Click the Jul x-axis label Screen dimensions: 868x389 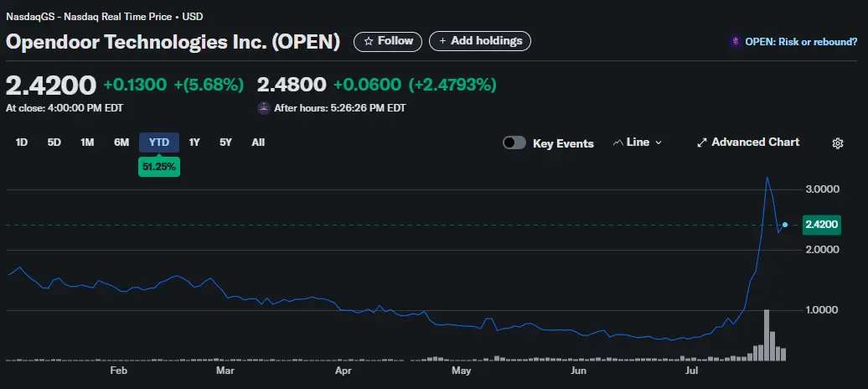[x=691, y=371]
